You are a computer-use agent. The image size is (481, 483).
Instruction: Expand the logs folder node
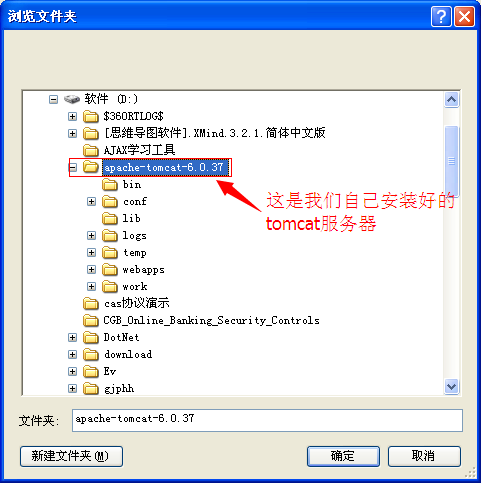tap(91, 235)
